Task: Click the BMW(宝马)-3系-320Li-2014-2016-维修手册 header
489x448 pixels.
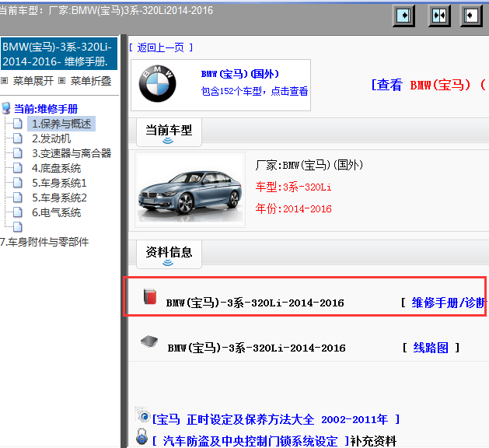Action: pos(58,54)
